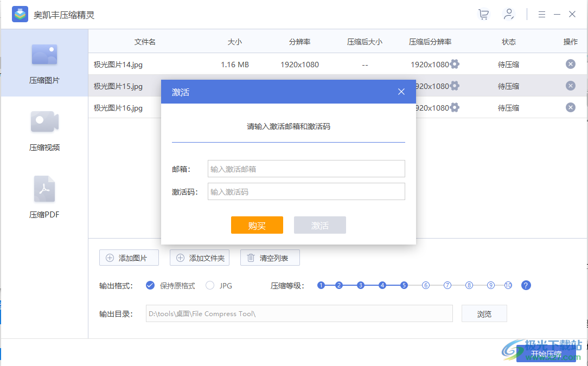Click the app logo in the title bar
The height and width of the screenshot is (366, 588).
(x=20, y=15)
